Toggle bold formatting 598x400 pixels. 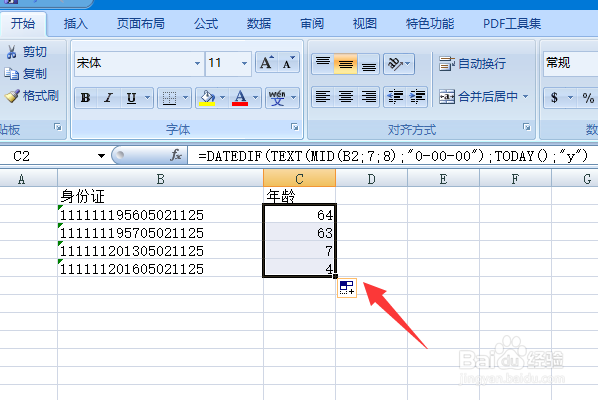pos(86,98)
